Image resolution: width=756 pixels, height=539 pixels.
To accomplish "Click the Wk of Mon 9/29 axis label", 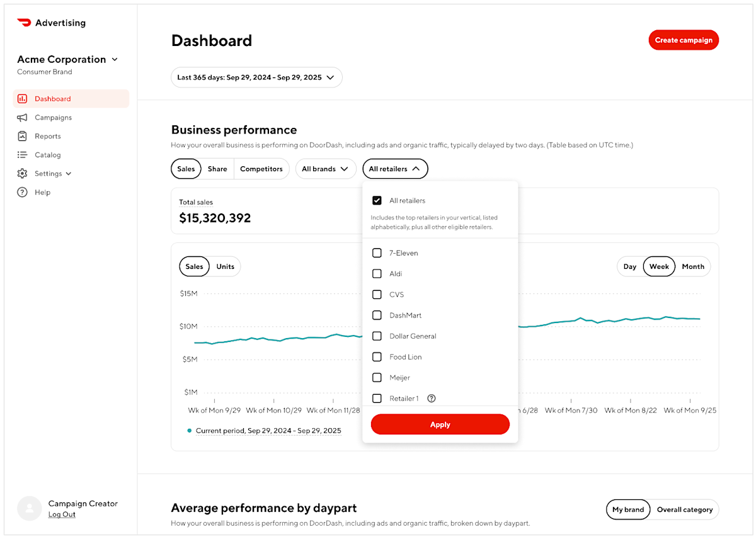I will (214, 410).
